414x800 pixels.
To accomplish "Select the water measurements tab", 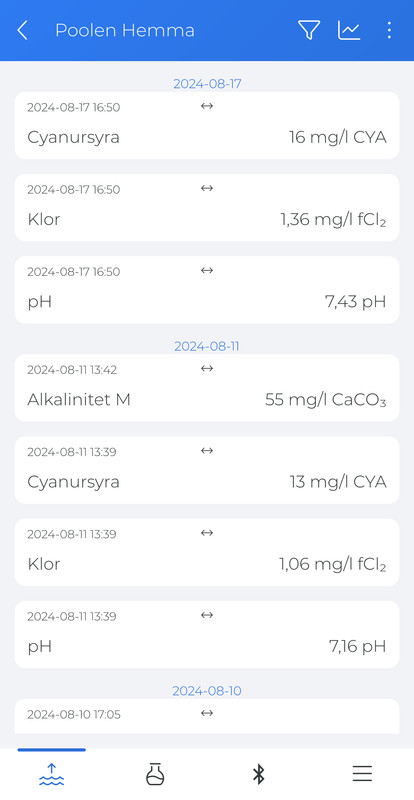I will pyautogui.click(x=52, y=774).
